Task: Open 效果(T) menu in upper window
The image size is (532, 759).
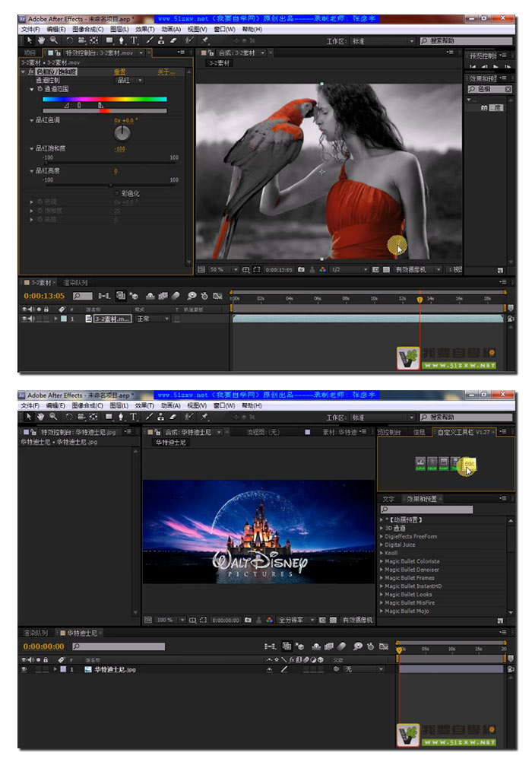Action: pyautogui.click(x=144, y=29)
